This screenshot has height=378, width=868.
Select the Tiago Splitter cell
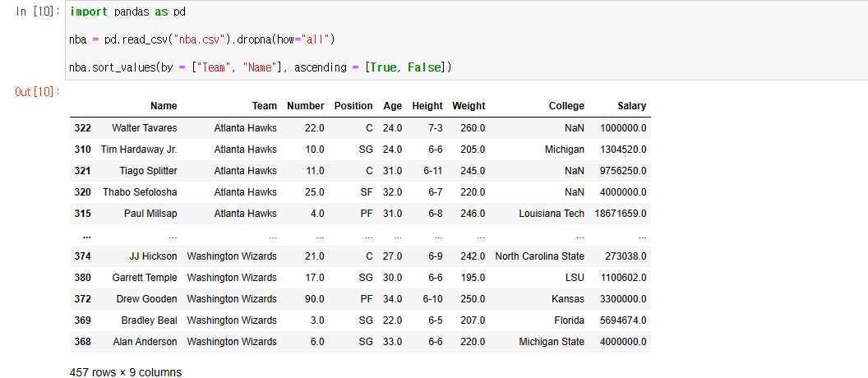[148, 170]
